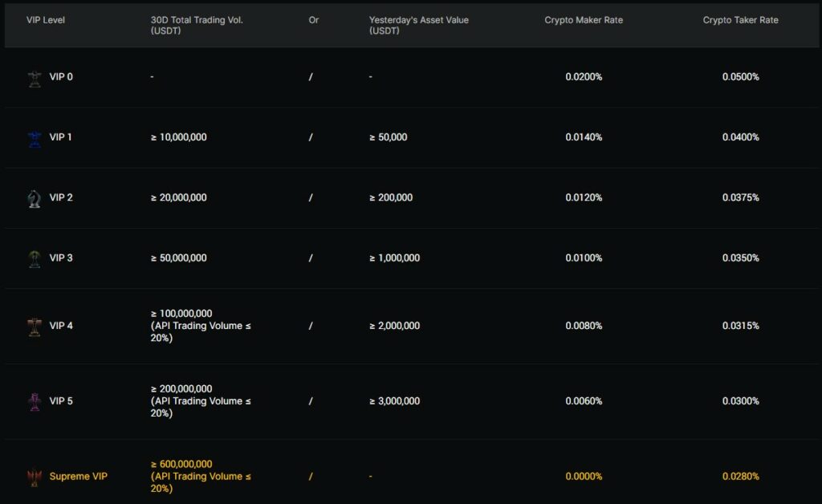This screenshot has width=822, height=504.
Task: Click the ≥ 50,000 asset value cell
Action: click(388, 137)
